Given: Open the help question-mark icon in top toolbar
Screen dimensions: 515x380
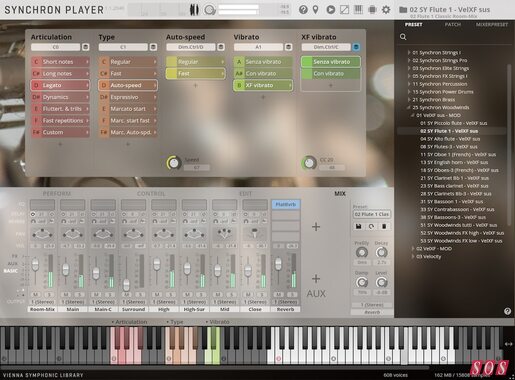Looking at the screenshot, I should pyautogui.click(x=303, y=10).
